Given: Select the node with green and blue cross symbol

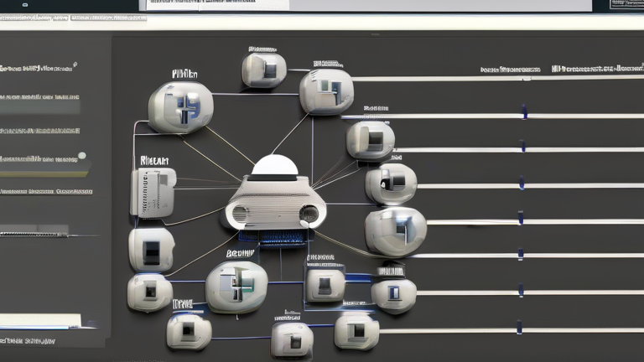Looking at the screenshot, I should coord(236,287).
